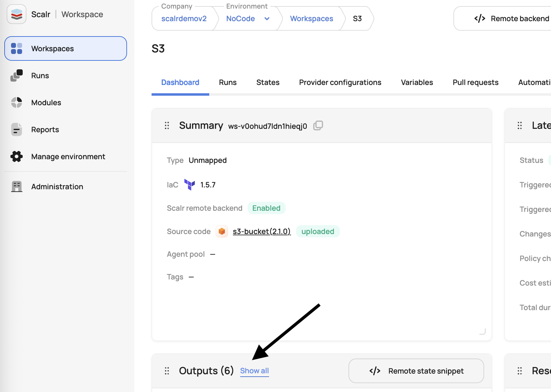
Task: Open the Variables tab
Action: click(x=417, y=82)
